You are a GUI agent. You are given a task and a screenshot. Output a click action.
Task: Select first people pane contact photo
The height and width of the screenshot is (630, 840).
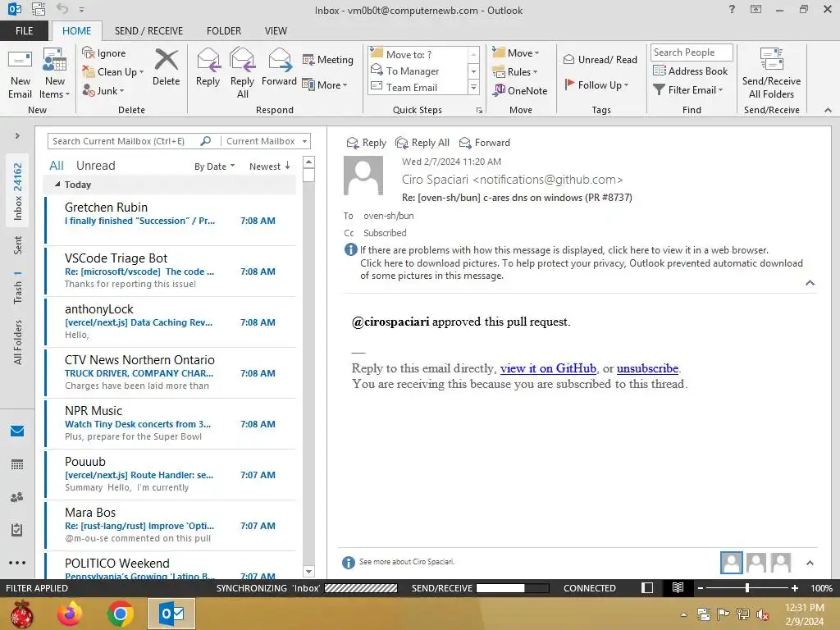tap(731, 563)
